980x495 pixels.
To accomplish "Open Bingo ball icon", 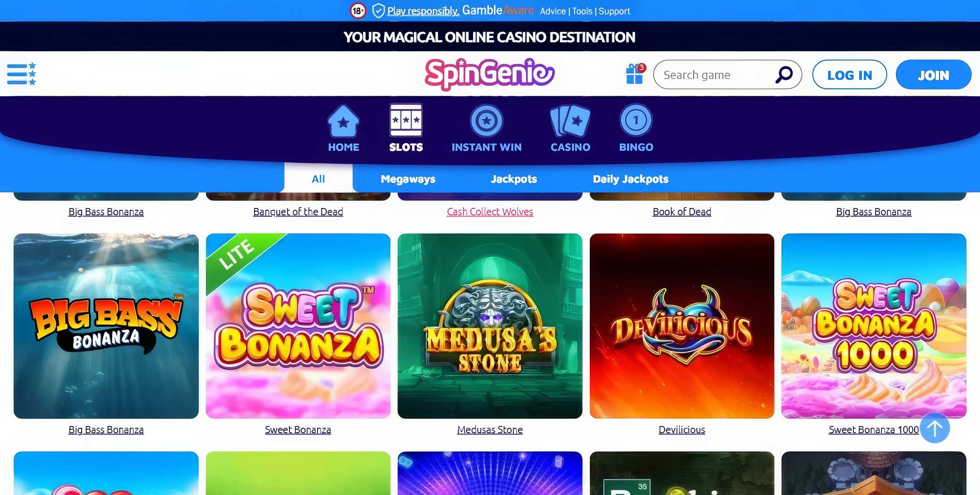I will [x=636, y=121].
